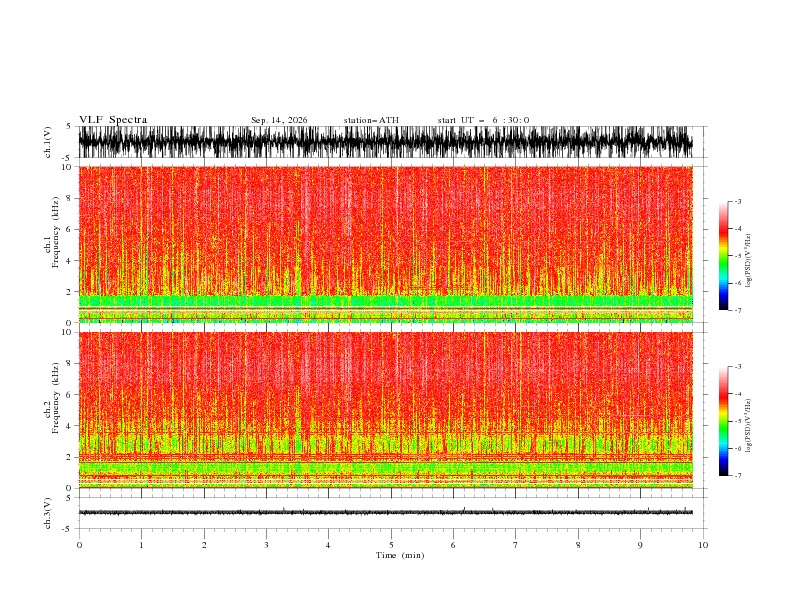Click the ch.1(V) axis label
The image size is (792, 612).
point(48,142)
